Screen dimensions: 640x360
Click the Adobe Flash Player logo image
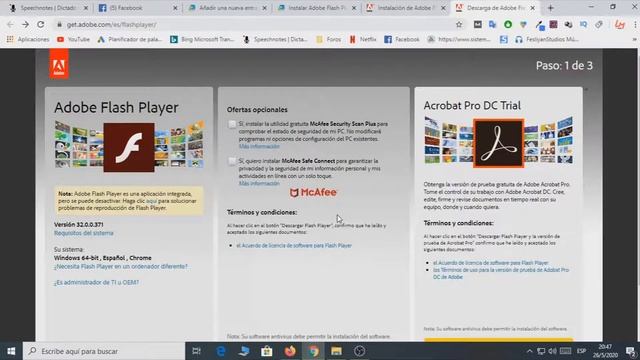(x=129, y=147)
